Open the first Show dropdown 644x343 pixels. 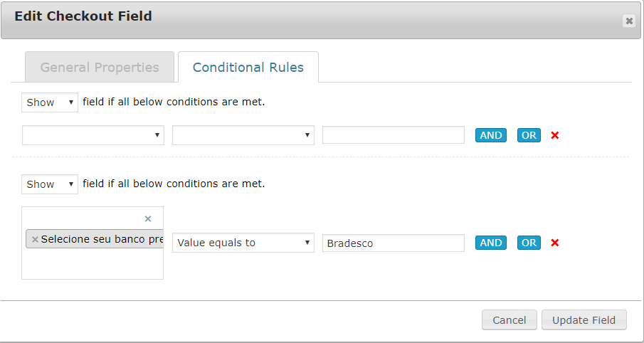[x=50, y=102]
